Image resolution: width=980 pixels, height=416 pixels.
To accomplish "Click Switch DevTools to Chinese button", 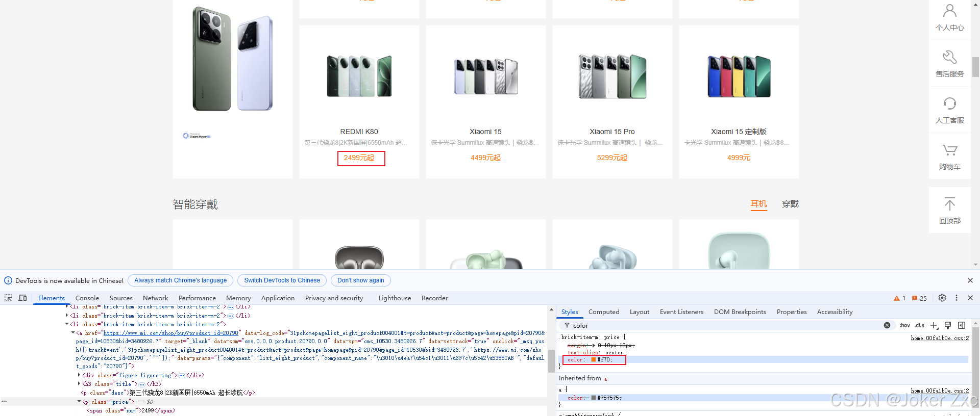I will (282, 280).
